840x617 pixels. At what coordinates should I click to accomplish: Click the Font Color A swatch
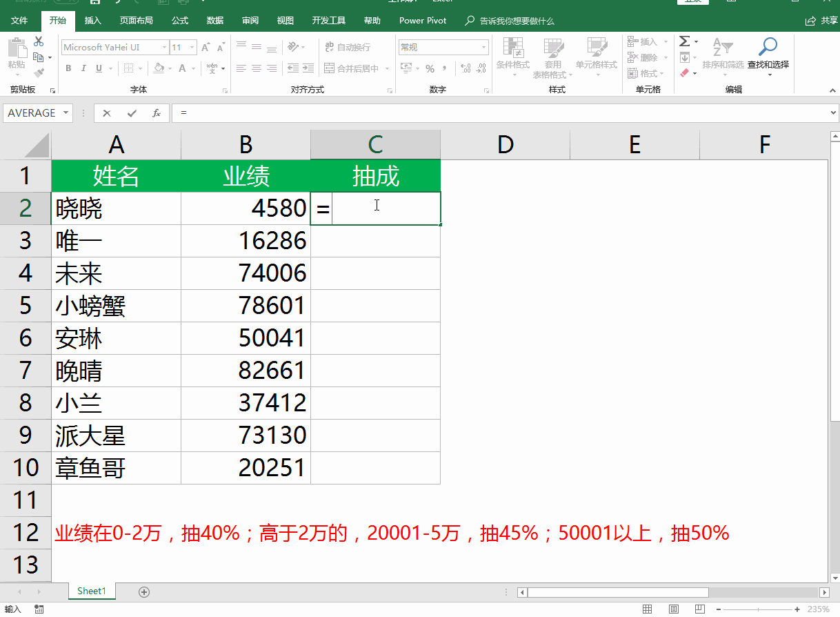click(183, 68)
